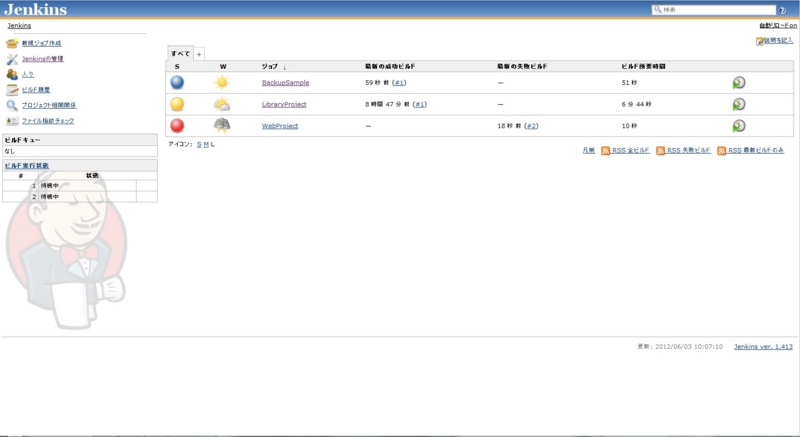Click the red status ball for WebProject
The image size is (800, 437).
[177, 125]
